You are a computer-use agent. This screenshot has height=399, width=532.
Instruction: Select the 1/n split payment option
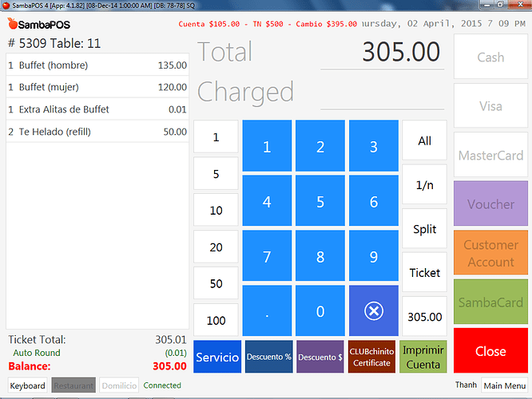pos(424,184)
